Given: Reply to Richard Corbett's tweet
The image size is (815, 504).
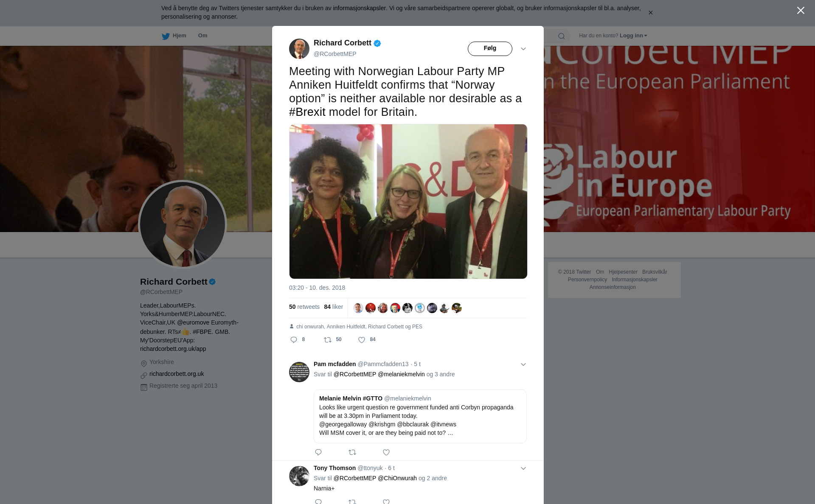Looking at the screenshot, I should (x=294, y=340).
